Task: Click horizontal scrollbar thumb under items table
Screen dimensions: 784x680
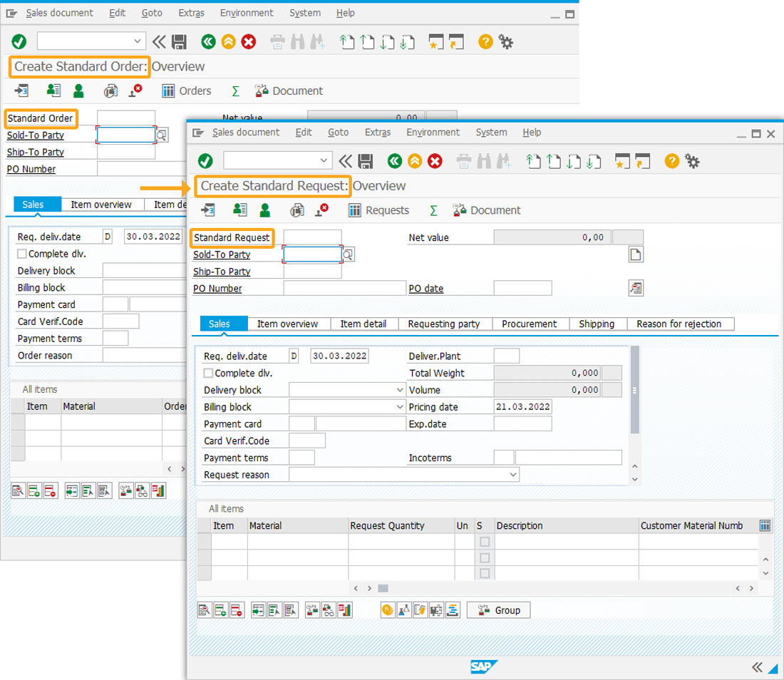Action: click(383, 588)
